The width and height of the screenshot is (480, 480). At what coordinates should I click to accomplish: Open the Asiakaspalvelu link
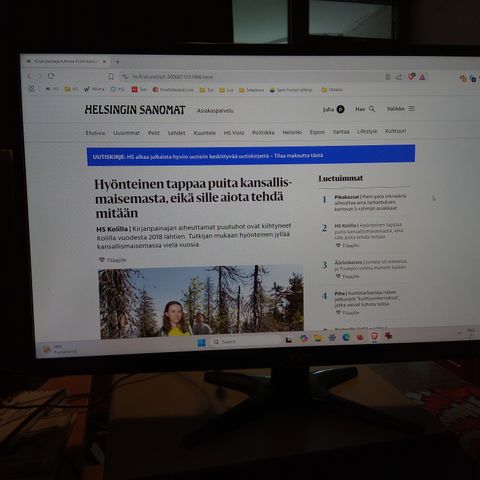(215, 110)
